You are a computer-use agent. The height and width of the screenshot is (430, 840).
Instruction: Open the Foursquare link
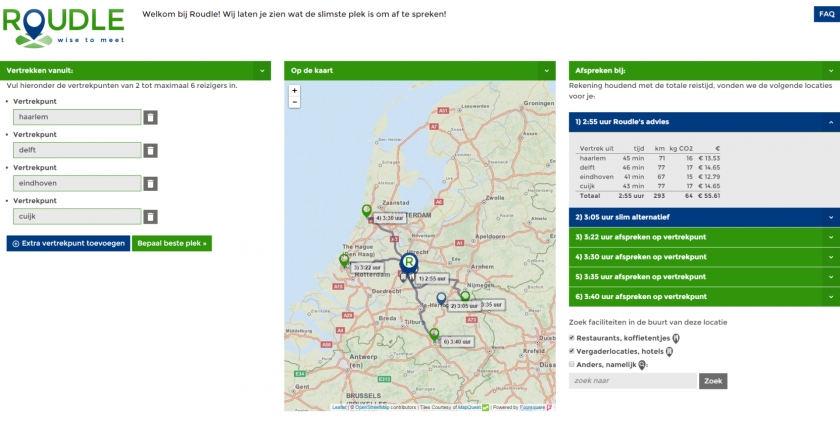coord(532,408)
